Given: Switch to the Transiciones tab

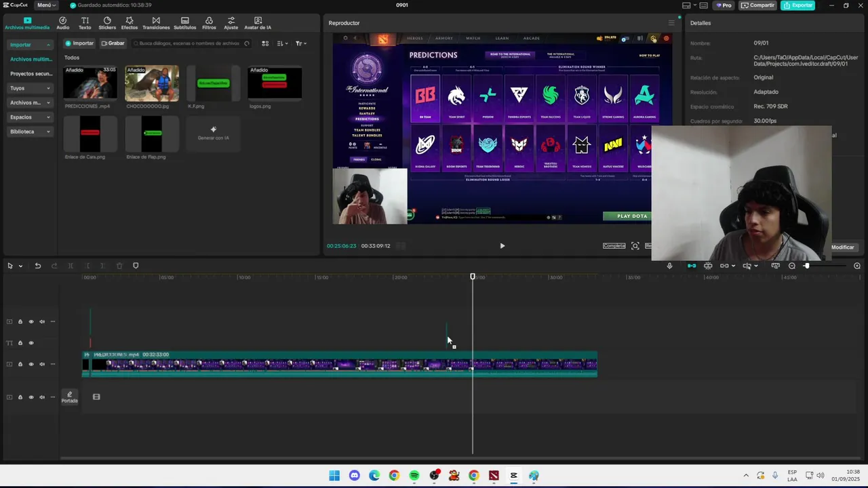Looking at the screenshot, I should click(156, 23).
